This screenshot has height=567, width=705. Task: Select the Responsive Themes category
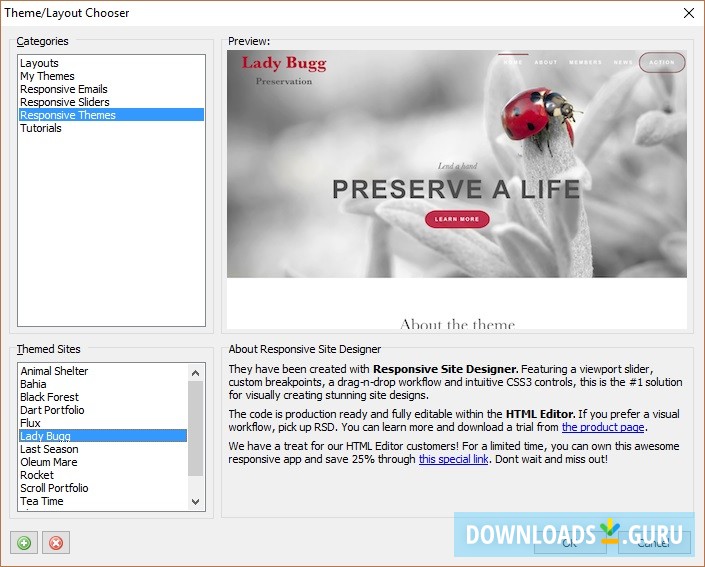coord(112,115)
